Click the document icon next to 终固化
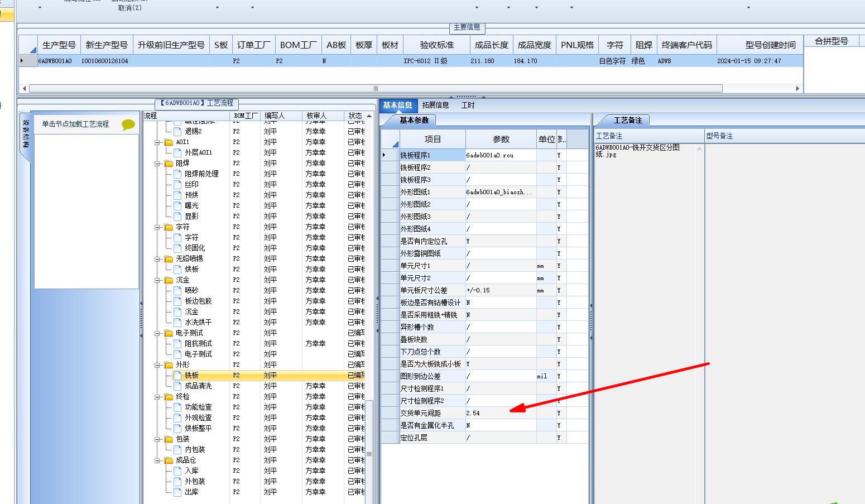Screen dimensions: 865x504 click(177, 248)
